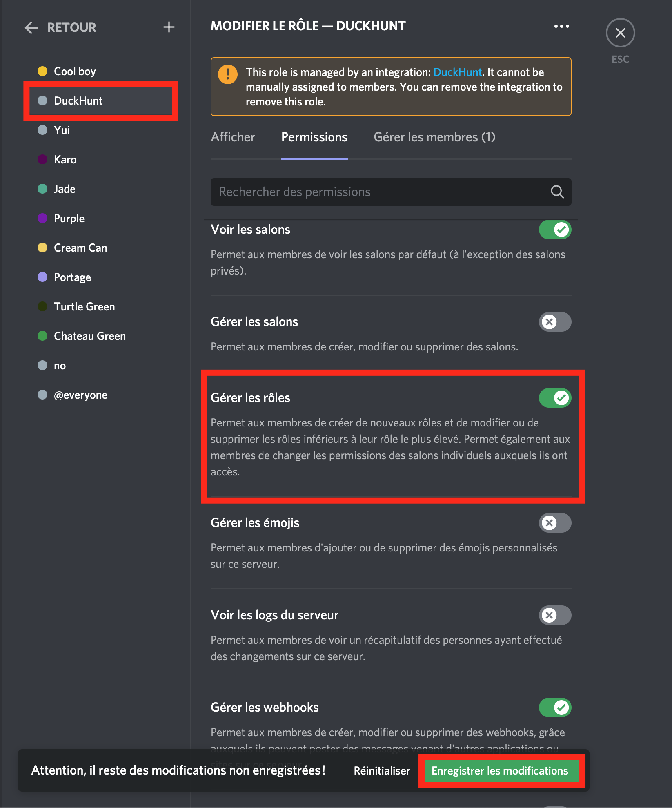This screenshot has width=672, height=808.
Task: Close settings with the ESC X button
Action: [x=620, y=33]
